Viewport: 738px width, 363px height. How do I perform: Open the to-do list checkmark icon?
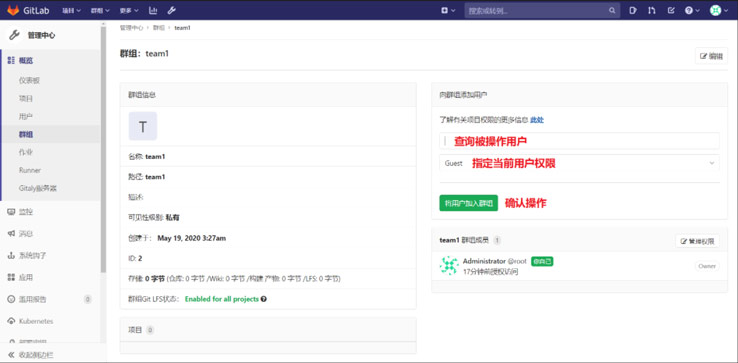(671, 10)
